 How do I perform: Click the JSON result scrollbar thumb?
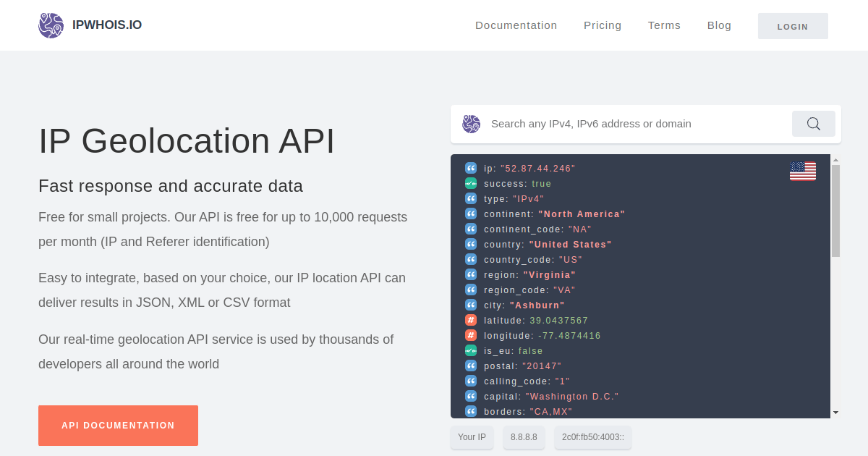pos(835,210)
